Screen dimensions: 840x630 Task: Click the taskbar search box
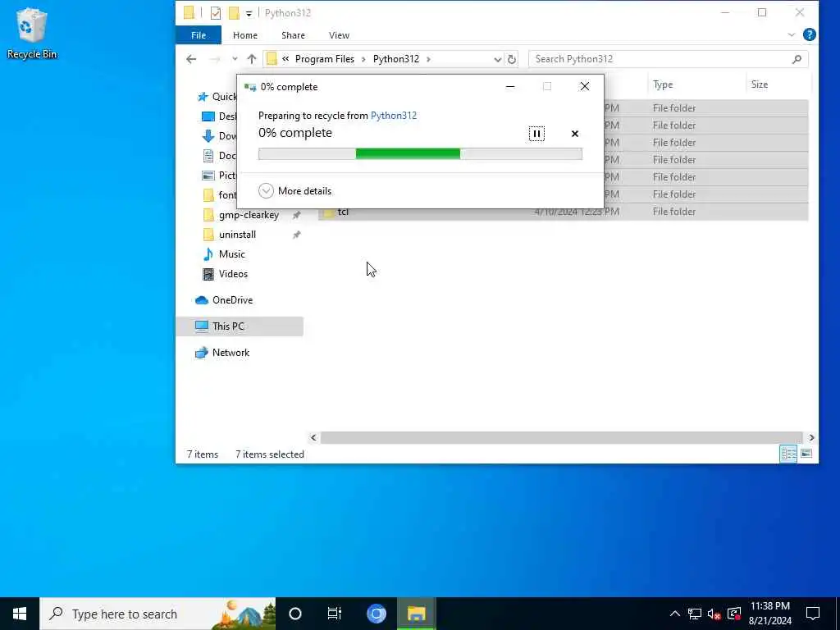pyautogui.click(x=157, y=614)
